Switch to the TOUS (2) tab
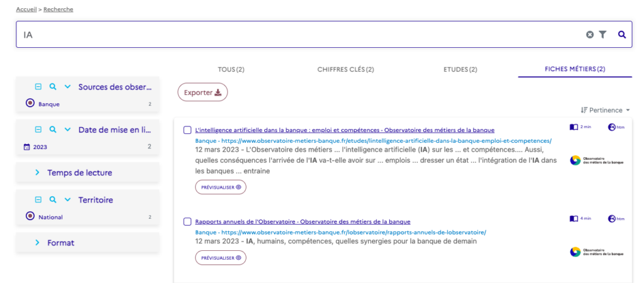This screenshot has height=283, width=644. pyautogui.click(x=231, y=69)
